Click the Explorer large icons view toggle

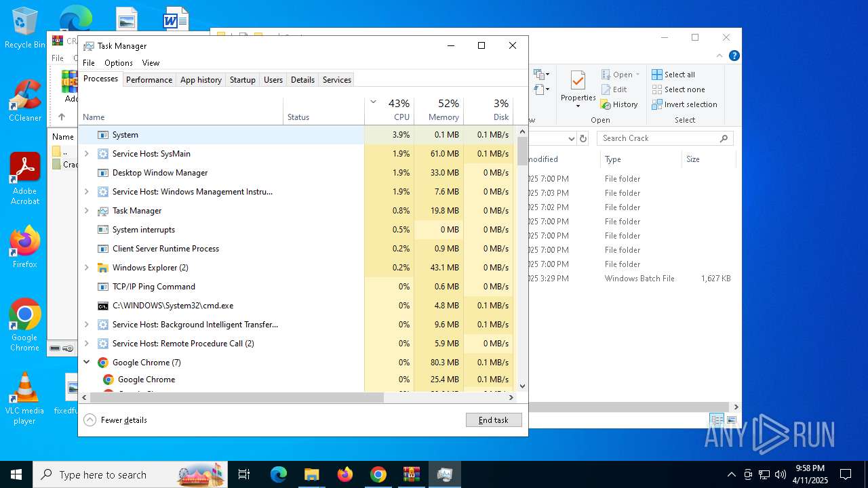tap(732, 421)
